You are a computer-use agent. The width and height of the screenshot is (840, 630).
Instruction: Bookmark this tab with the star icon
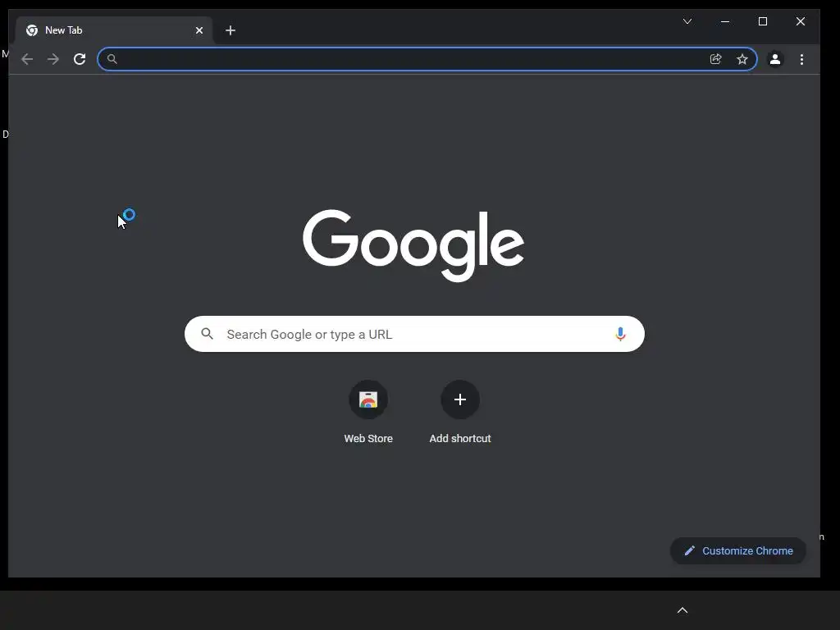pos(742,59)
